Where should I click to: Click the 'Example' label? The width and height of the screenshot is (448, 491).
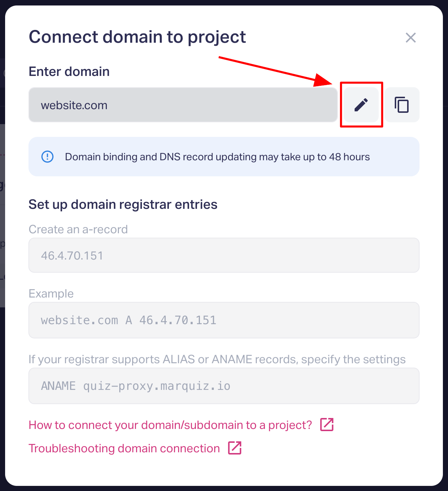point(51,294)
